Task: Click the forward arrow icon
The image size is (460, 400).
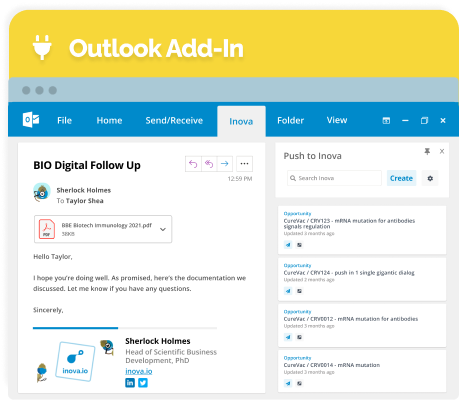Action: pyautogui.click(x=225, y=164)
